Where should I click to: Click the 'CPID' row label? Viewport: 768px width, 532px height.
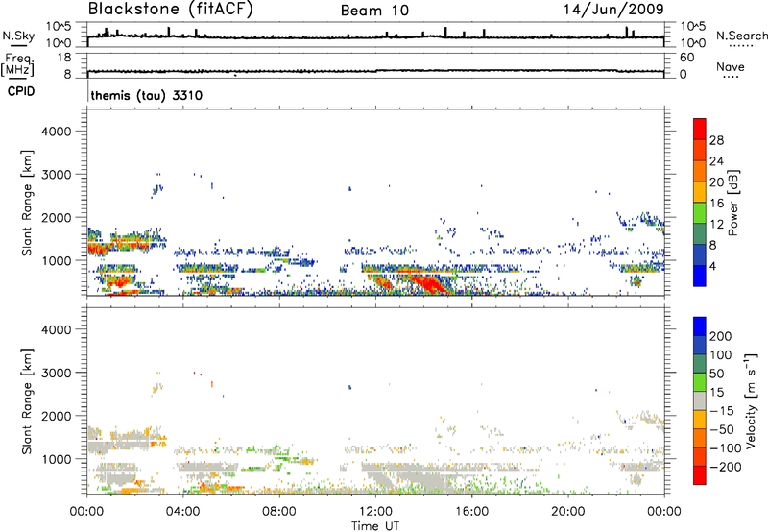tap(21, 91)
